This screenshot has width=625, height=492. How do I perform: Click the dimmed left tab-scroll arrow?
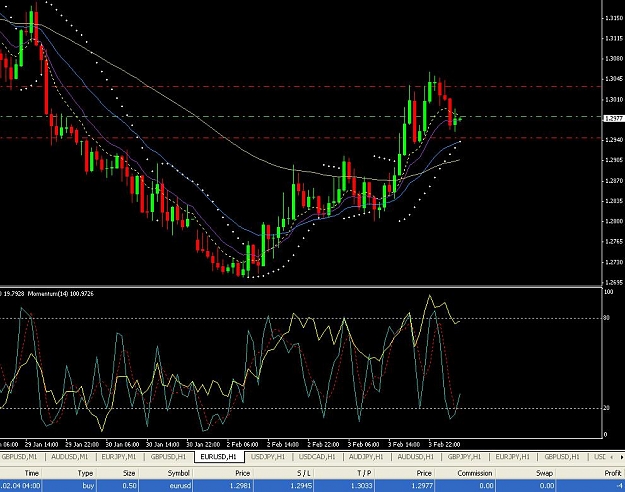613,457
